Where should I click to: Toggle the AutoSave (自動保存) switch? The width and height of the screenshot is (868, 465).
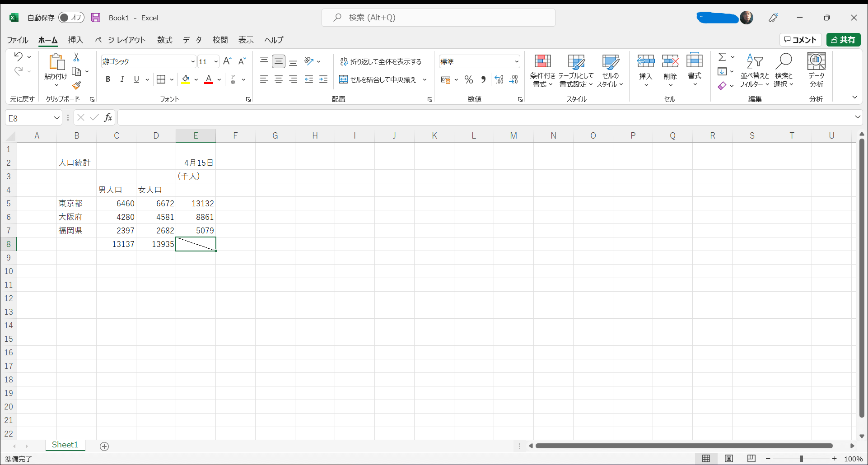[71, 18]
